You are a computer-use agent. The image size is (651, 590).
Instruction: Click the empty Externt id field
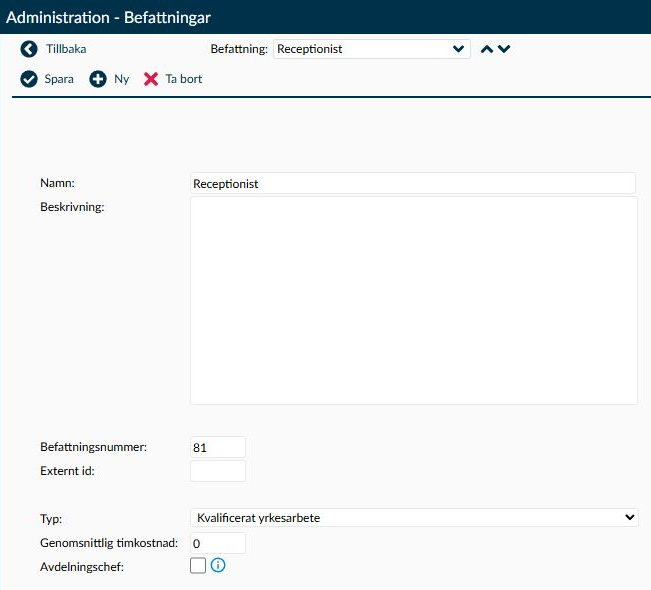218,471
